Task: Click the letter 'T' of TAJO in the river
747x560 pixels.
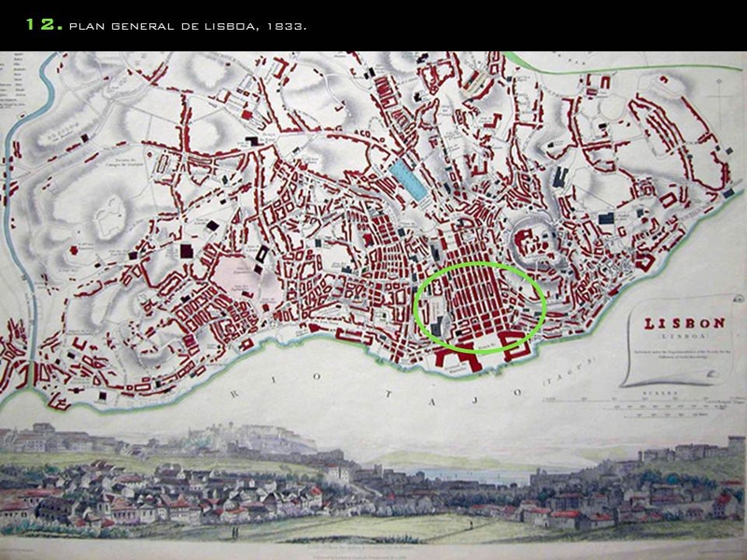Action: 389,394
